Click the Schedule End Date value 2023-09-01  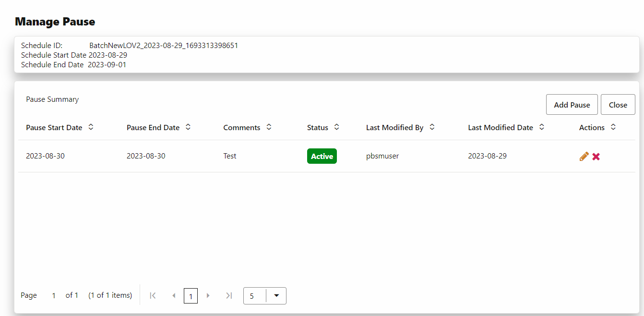point(107,64)
